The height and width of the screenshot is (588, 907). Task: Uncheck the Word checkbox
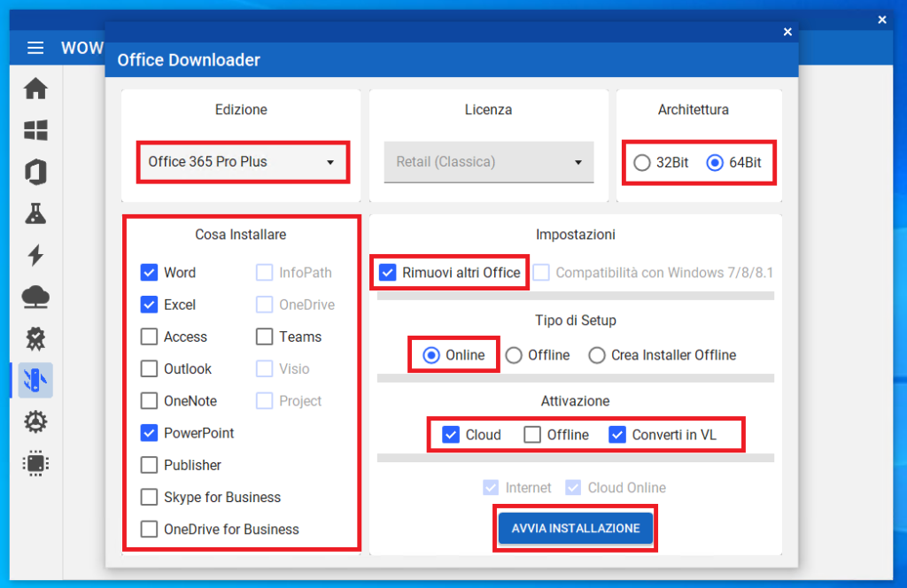(149, 273)
